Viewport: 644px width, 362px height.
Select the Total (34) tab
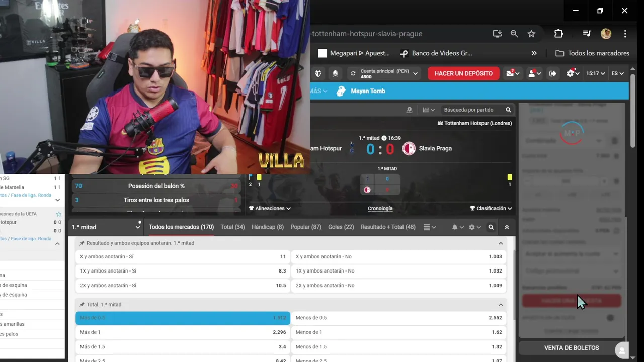[x=232, y=227]
